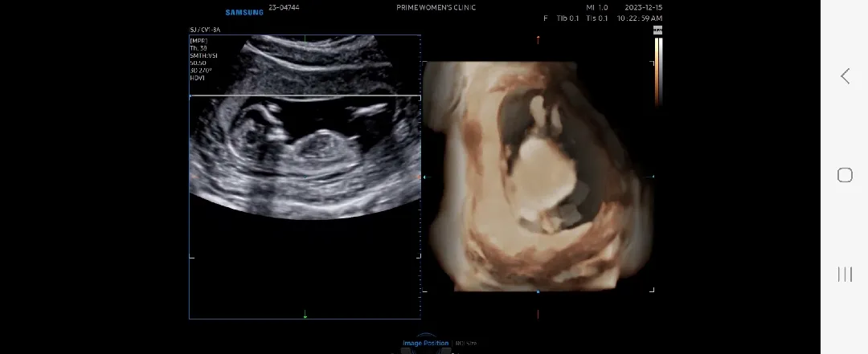Click the color gain scale bar

(x=658, y=71)
